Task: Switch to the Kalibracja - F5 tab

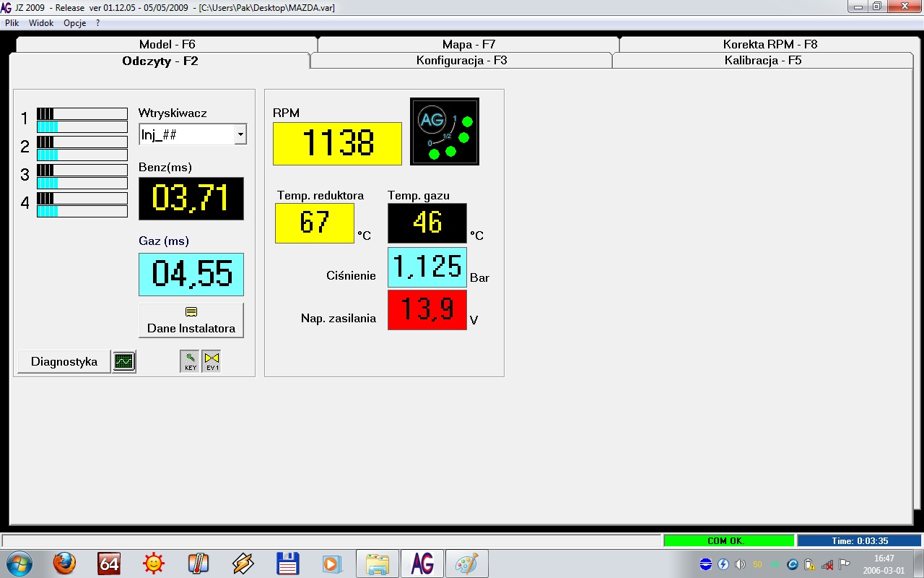Action: [x=762, y=61]
